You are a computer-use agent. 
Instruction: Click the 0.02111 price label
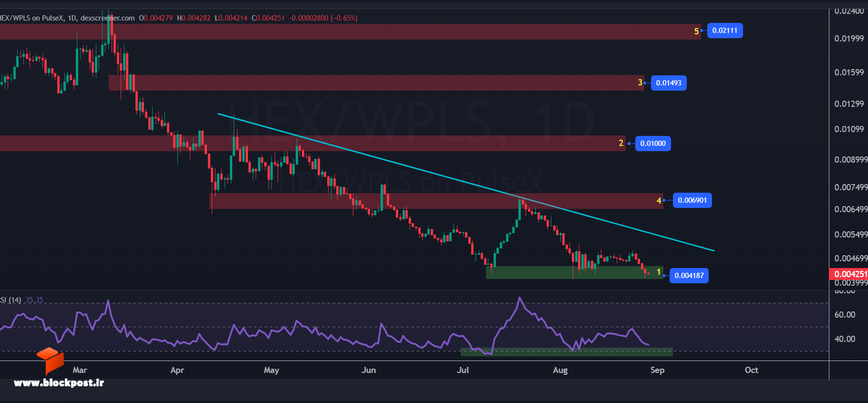[x=724, y=31]
